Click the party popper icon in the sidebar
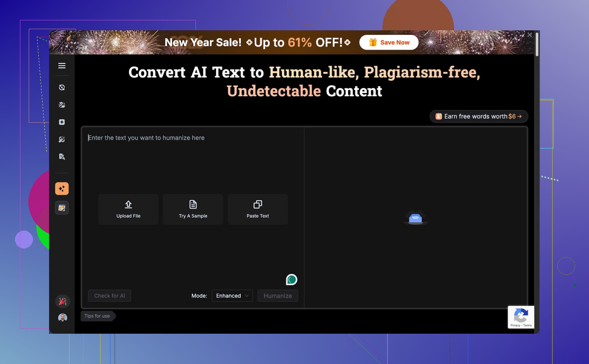Viewport: 589px width, 364px height. coord(63,301)
